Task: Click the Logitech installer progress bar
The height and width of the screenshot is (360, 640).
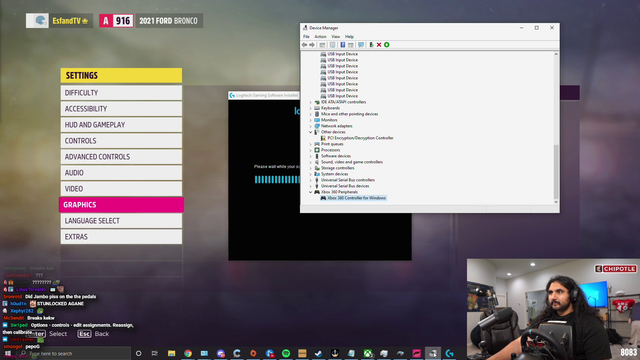Action: tap(277, 180)
